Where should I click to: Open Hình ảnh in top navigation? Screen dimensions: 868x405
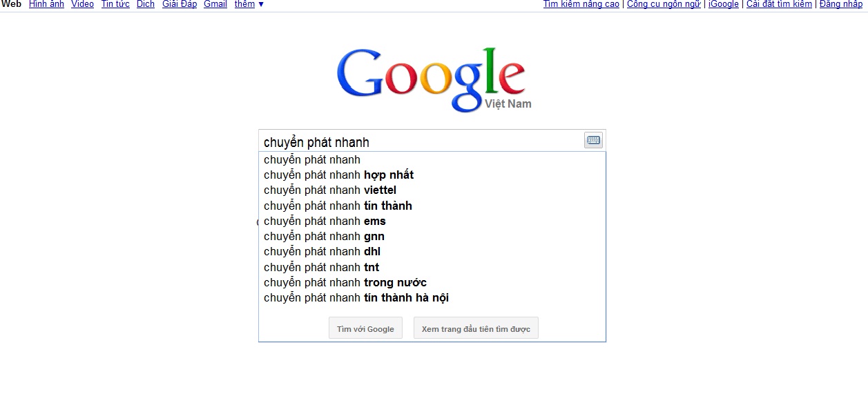46,4
